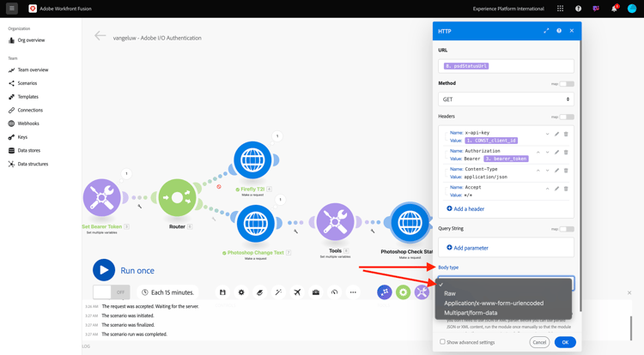Viewport: 644px width, 355px height.
Task: Click the explain flow airplane icon
Action: [x=297, y=292]
